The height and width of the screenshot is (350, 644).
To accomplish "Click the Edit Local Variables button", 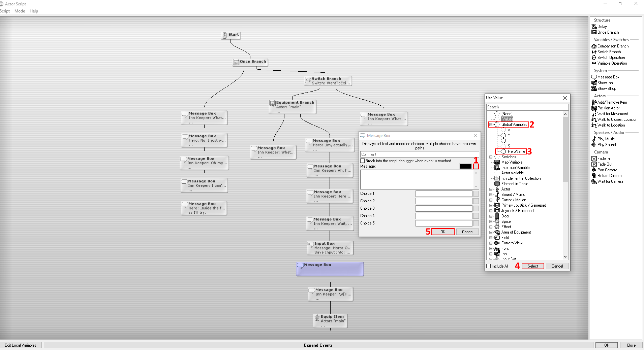I will (x=21, y=345).
